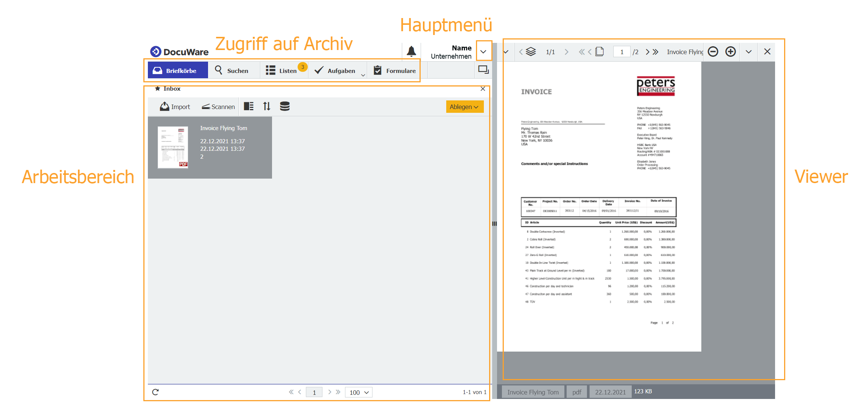868x414 pixels.
Task: Click the zoom in plus icon in viewer
Action: (x=731, y=52)
